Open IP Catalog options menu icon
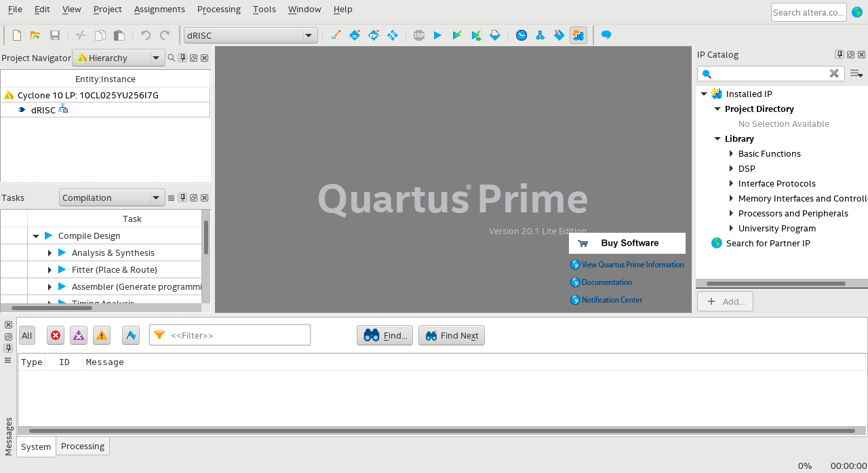The image size is (868, 473). (x=856, y=73)
